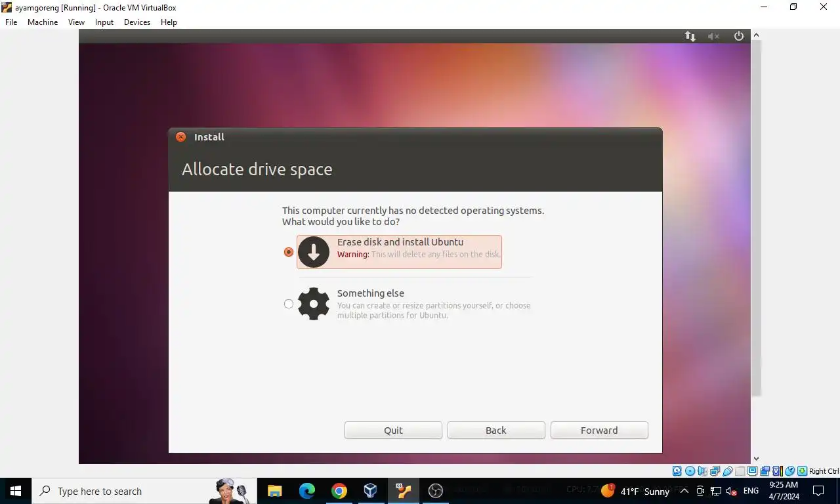Open the Devices menu
The width and height of the screenshot is (840, 504).
point(137,22)
